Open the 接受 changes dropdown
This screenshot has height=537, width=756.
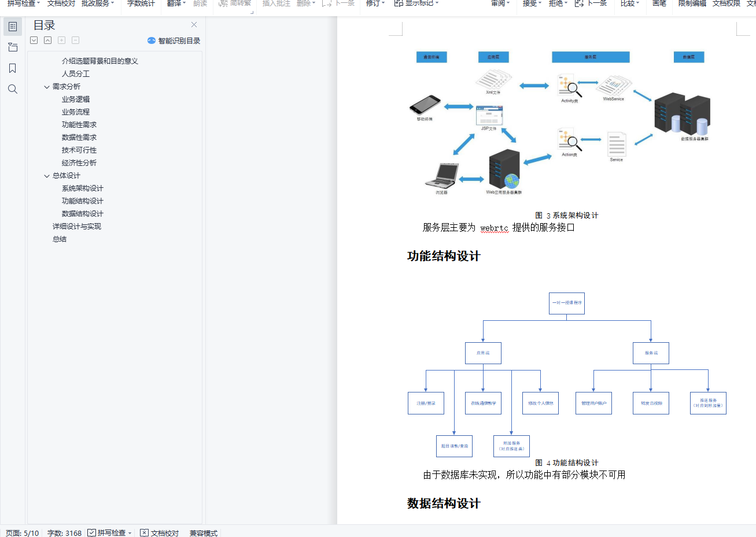pos(532,3)
